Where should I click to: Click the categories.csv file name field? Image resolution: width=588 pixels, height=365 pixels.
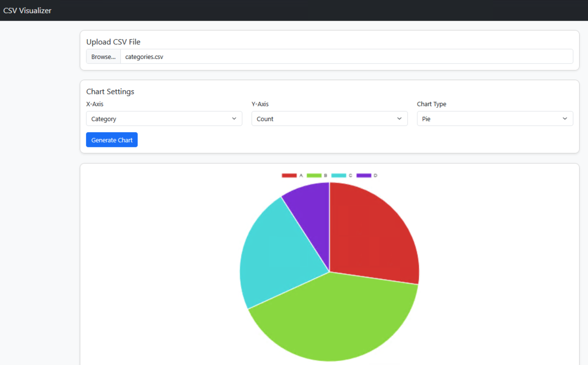(x=346, y=57)
